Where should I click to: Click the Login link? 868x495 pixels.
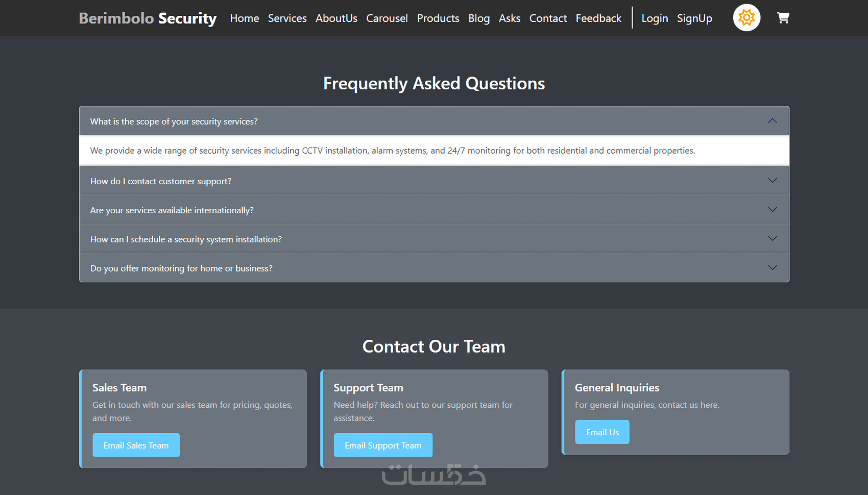(x=654, y=18)
